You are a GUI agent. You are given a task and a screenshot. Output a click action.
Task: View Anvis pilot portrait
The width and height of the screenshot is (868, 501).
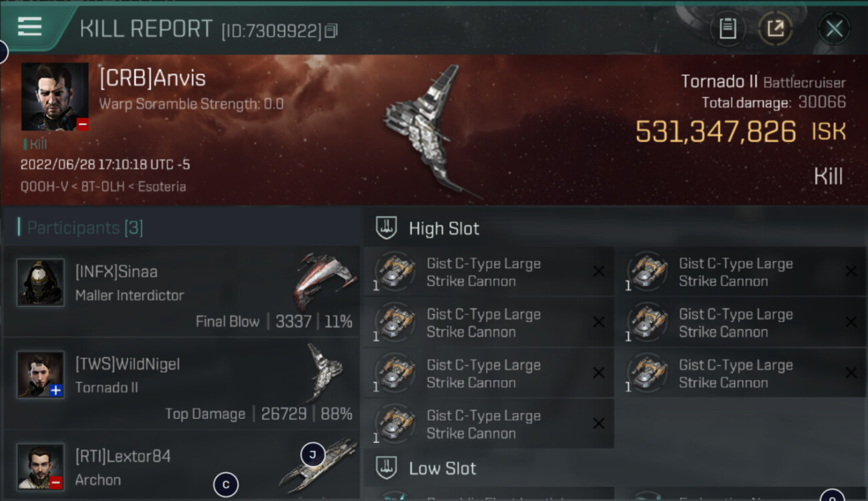pos(55,97)
